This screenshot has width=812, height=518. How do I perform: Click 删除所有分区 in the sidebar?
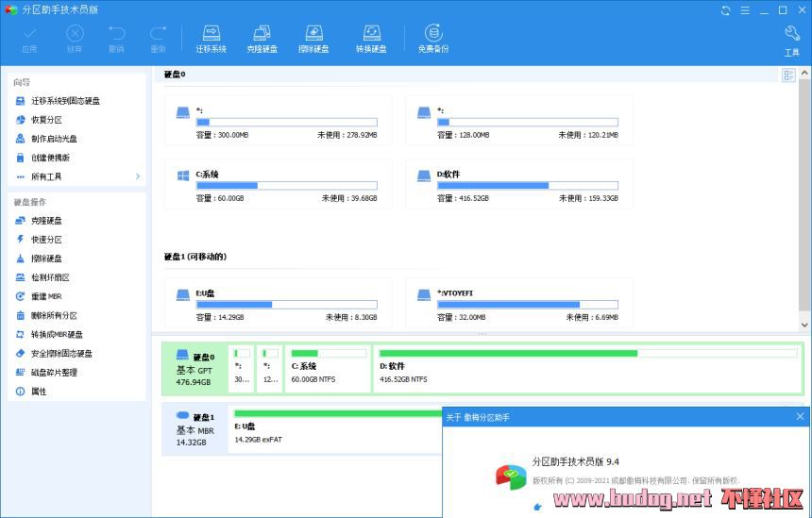click(x=54, y=316)
